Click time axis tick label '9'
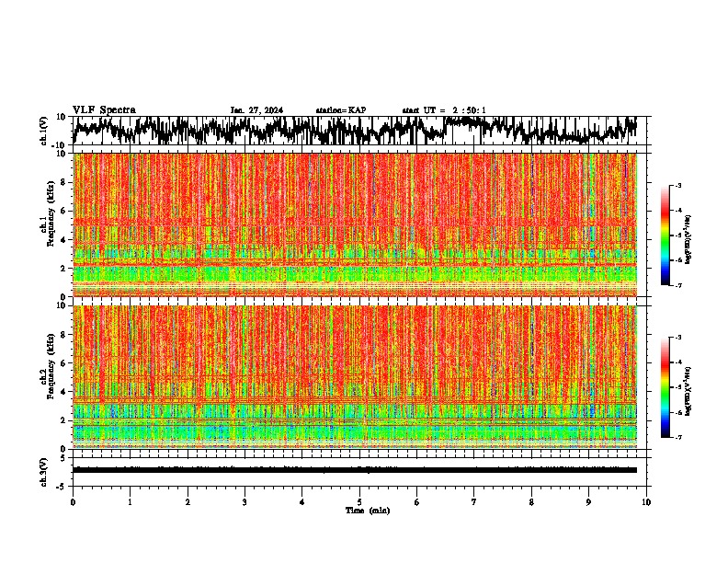 (588, 502)
